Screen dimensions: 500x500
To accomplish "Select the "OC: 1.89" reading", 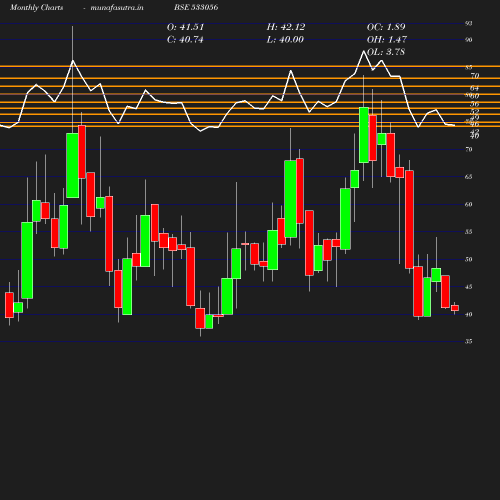I will (386, 27).
